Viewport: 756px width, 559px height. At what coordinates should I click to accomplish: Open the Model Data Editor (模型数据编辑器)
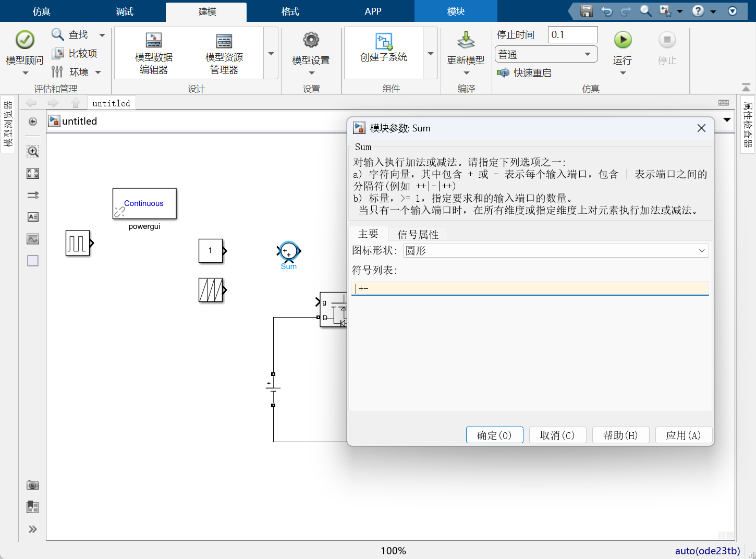click(x=153, y=53)
